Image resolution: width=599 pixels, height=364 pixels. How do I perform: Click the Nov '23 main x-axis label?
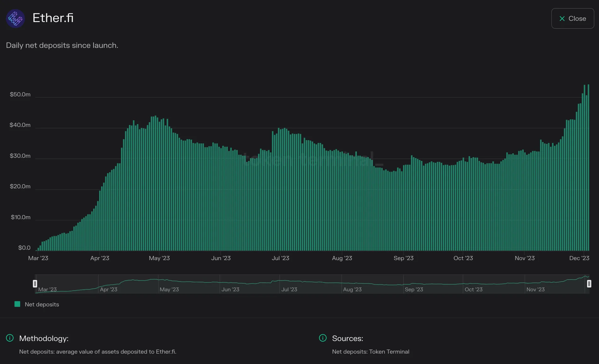(525, 258)
